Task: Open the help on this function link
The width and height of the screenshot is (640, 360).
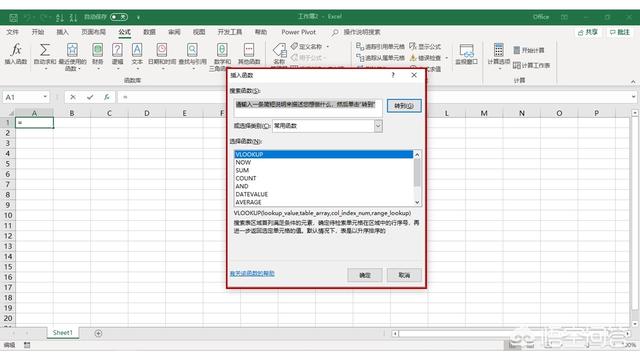Action: (252, 273)
